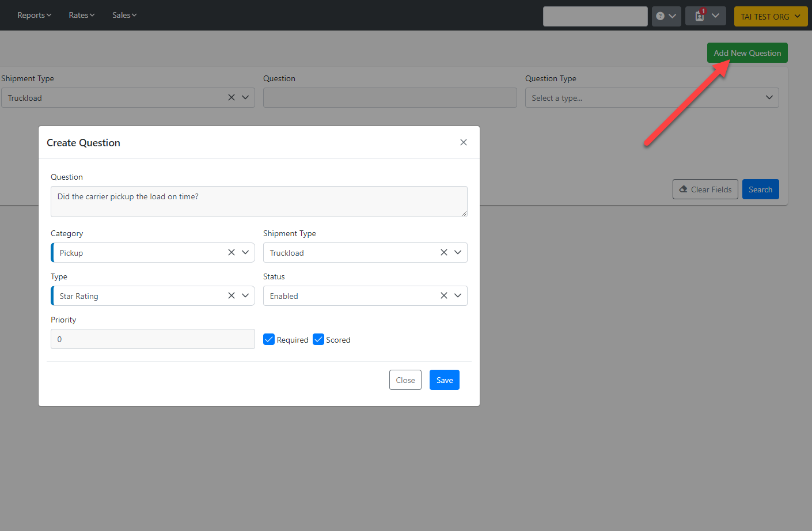Clear the Star Rating type selection

pos(231,295)
